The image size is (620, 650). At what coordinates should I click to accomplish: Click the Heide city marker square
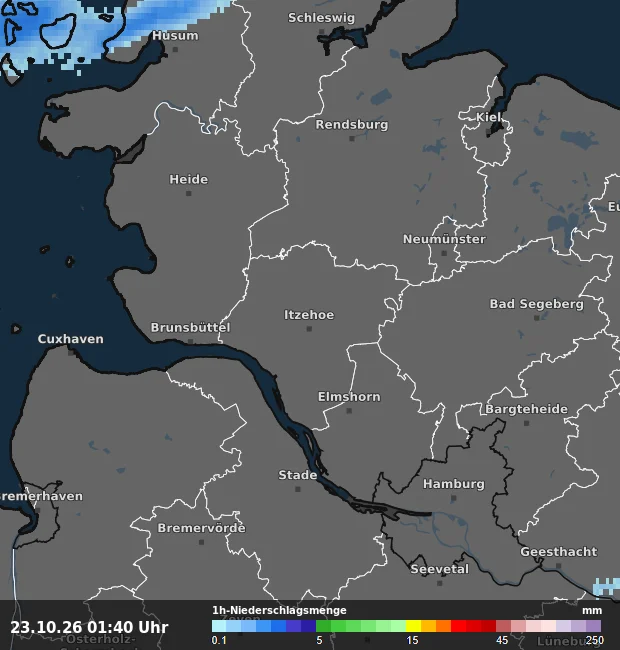tap(189, 194)
